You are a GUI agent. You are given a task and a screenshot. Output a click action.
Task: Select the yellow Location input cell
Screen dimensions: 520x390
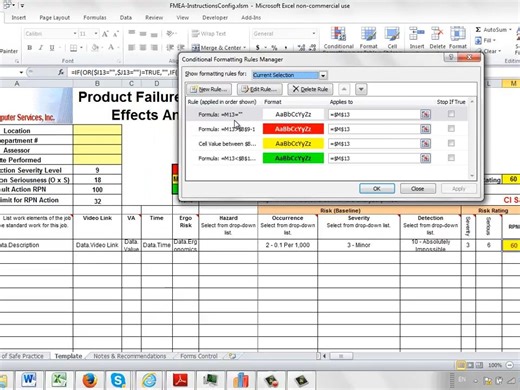click(x=97, y=130)
